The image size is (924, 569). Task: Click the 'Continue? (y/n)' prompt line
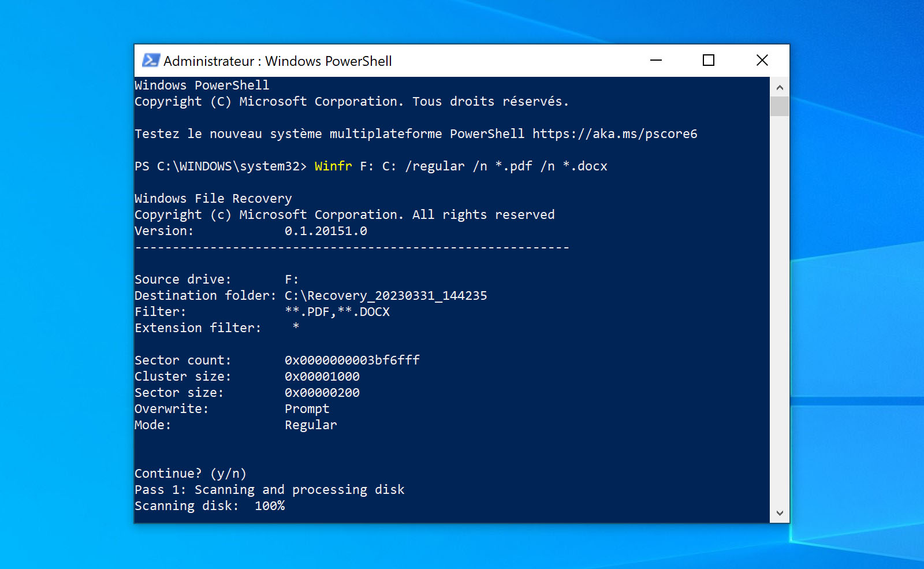[x=191, y=474]
